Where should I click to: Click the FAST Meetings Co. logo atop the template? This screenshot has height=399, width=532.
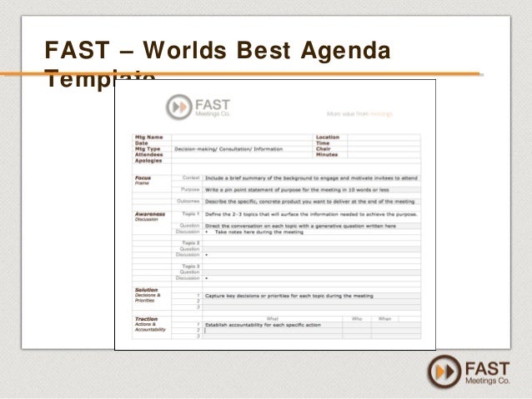coord(198,107)
